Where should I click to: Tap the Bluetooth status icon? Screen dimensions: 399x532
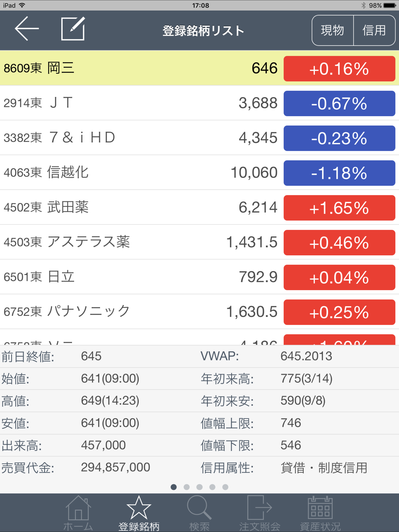click(364, 5)
